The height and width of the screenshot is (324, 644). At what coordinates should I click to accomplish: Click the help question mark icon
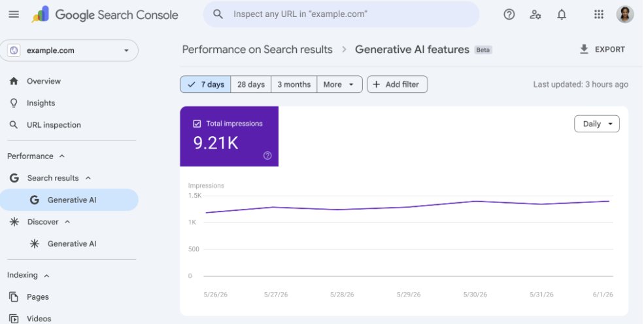(509, 14)
